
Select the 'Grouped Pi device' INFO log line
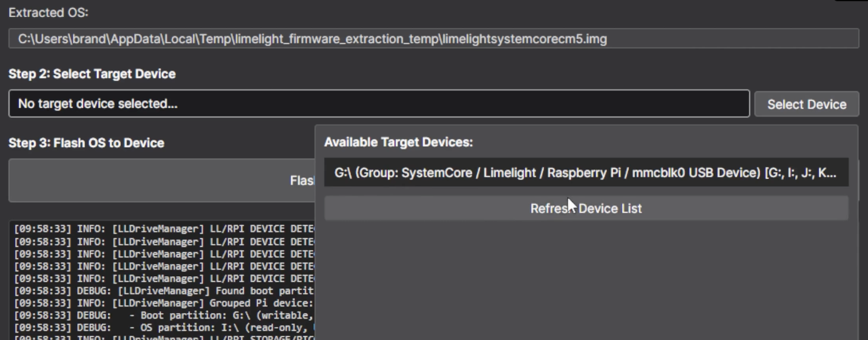164,303
